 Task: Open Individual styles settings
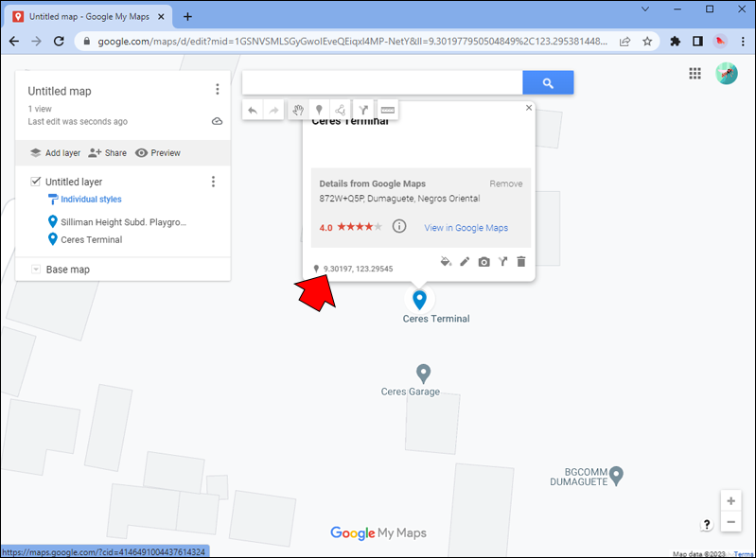coord(85,199)
